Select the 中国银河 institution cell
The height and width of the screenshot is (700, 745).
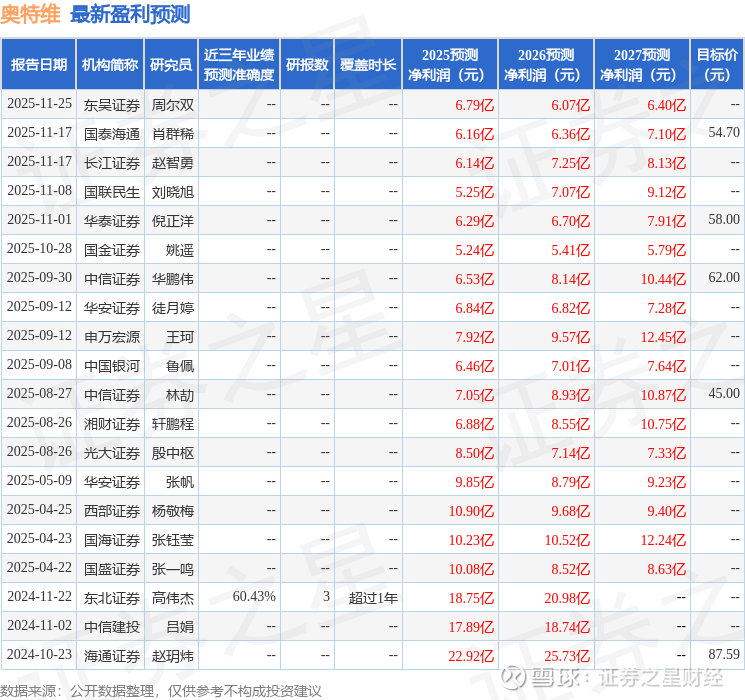coord(112,366)
